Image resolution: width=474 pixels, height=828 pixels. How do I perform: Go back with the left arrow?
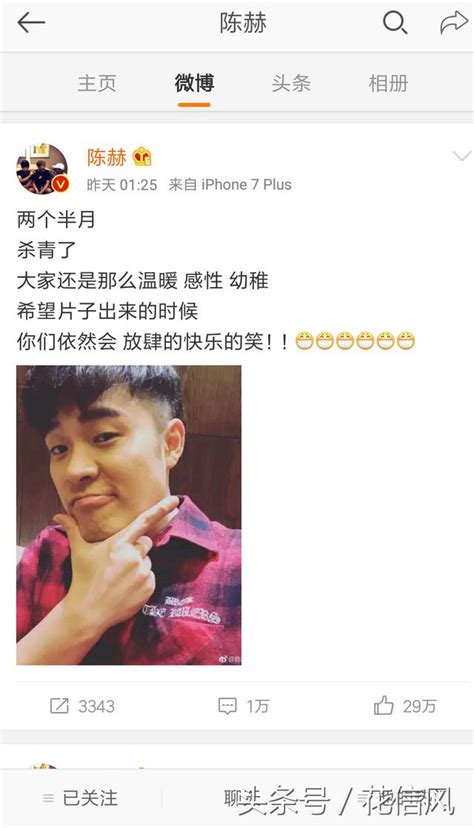pos(31,23)
